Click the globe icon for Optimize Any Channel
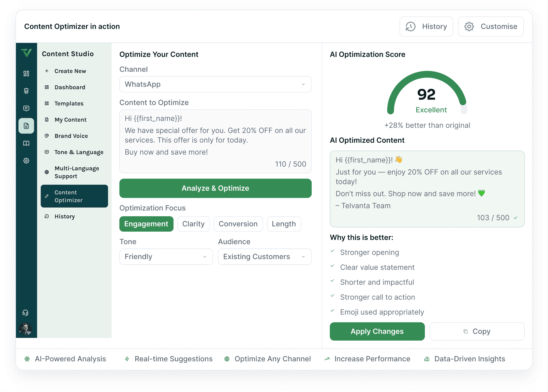Viewport: 548px width, 392px height. [x=227, y=359]
